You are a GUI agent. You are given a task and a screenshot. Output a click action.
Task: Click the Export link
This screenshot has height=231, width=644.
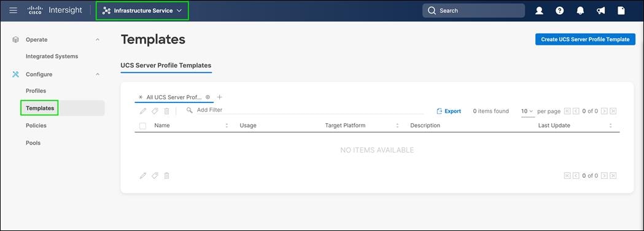pos(449,111)
